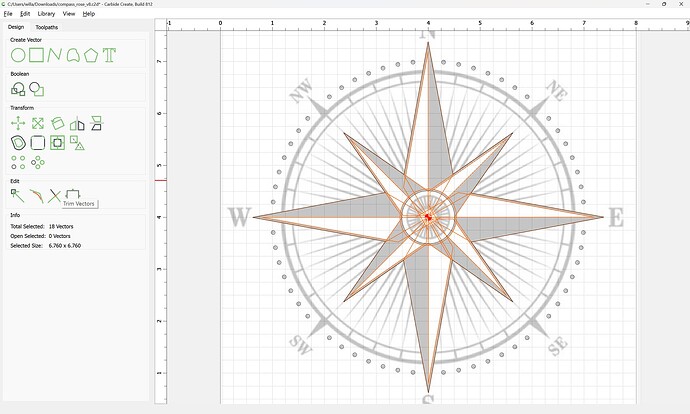Open the Library menu
The image size is (690, 414).
click(46, 14)
